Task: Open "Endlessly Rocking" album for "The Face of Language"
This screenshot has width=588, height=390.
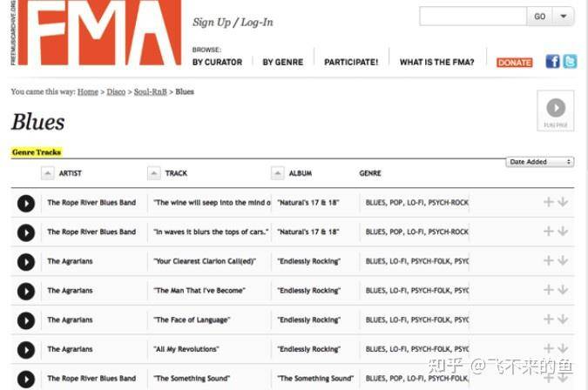Action: point(309,320)
